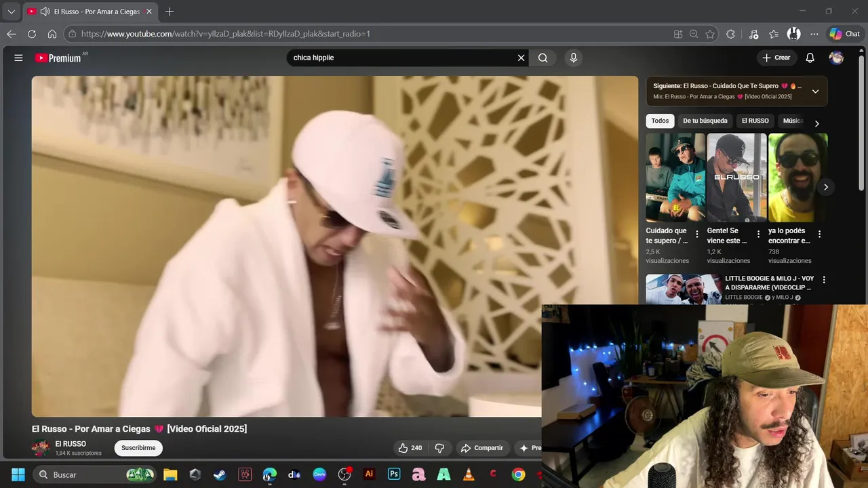The width and height of the screenshot is (868, 488).
Task: Expand the 'Siguiente' mix playlist panel
Action: coord(815,91)
